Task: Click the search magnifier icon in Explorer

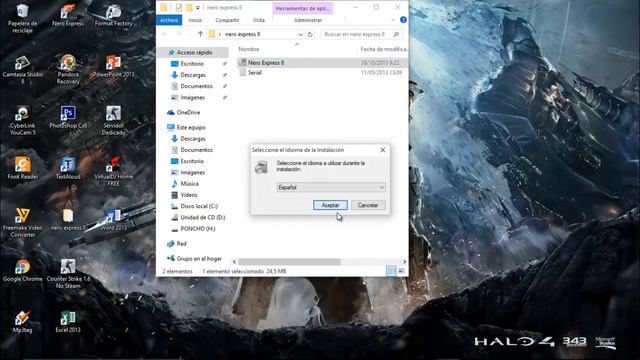Action: (396, 34)
